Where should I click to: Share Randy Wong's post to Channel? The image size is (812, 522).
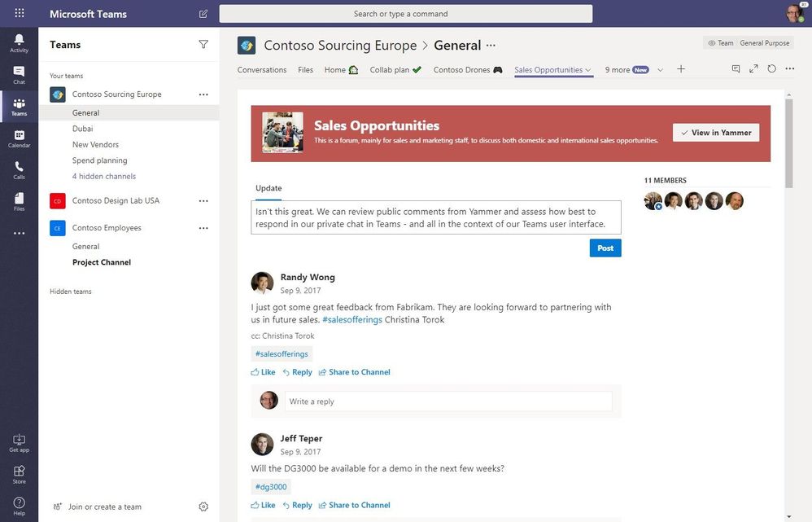(354, 372)
